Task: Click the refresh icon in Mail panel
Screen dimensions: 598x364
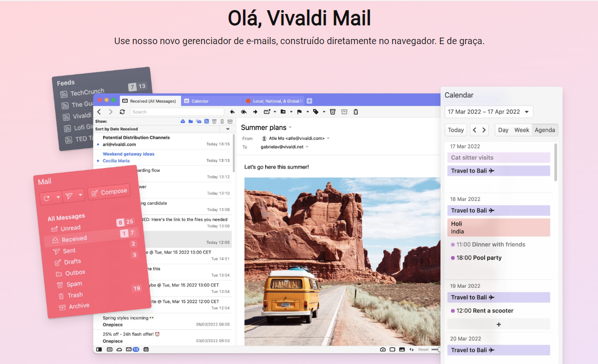Action: point(46,198)
